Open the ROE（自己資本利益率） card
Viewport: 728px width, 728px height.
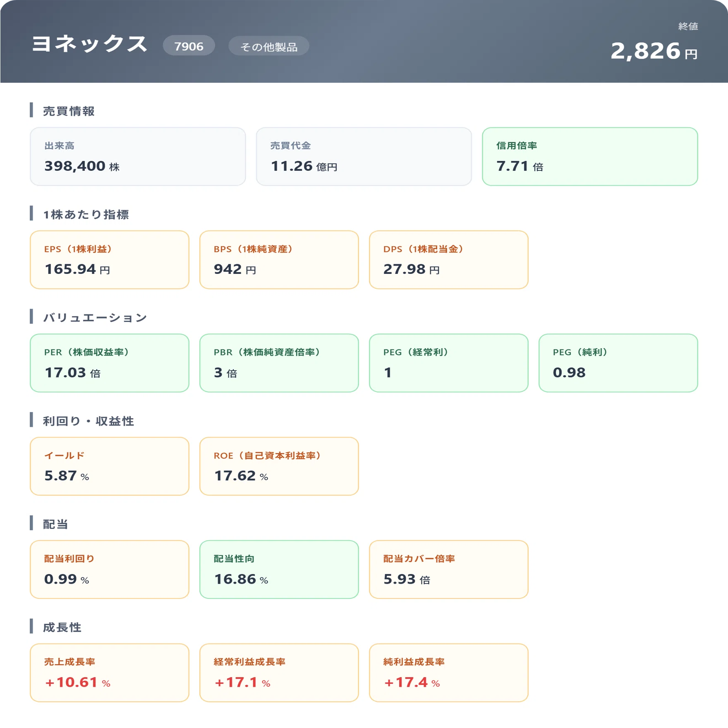tap(279, 466)
